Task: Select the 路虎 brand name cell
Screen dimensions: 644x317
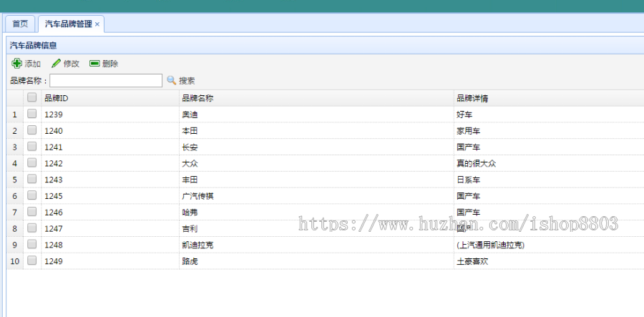Action: 316,261
